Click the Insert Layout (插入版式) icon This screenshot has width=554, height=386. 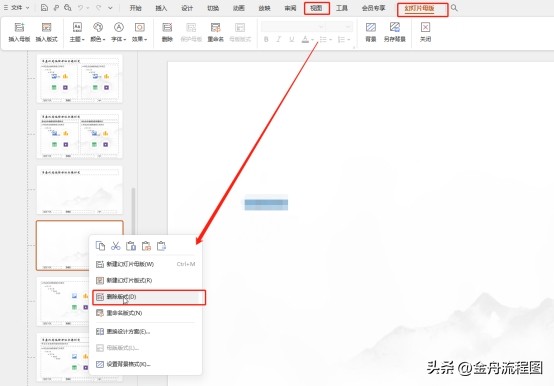pos(46,32)
